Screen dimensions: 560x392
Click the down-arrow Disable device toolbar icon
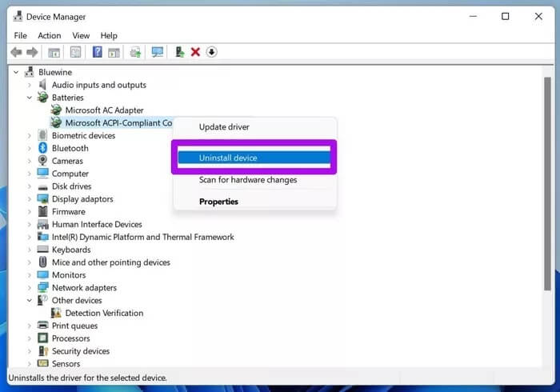tap(211, 52)
